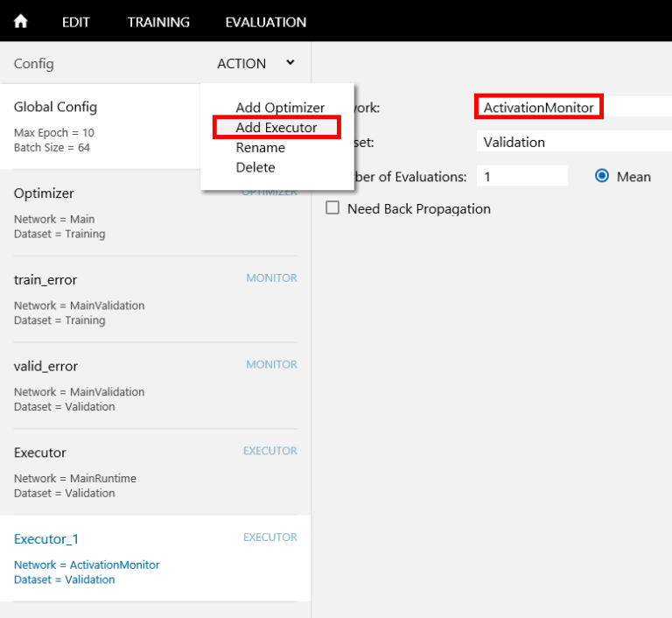The width and height of the screenshot is (672, 618).
Task: Open the Network field showing ActivationMonitor
Action: [x=573, y=108]
